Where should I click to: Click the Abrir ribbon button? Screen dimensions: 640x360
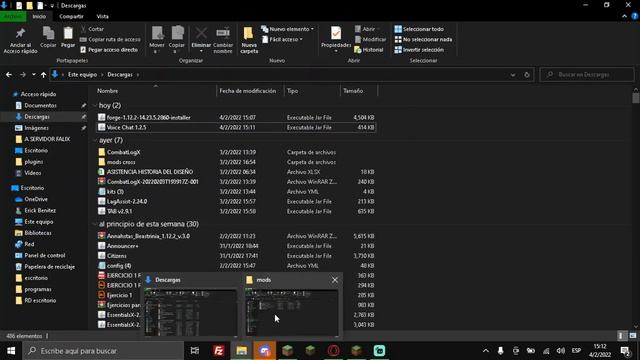click(365, 29)
